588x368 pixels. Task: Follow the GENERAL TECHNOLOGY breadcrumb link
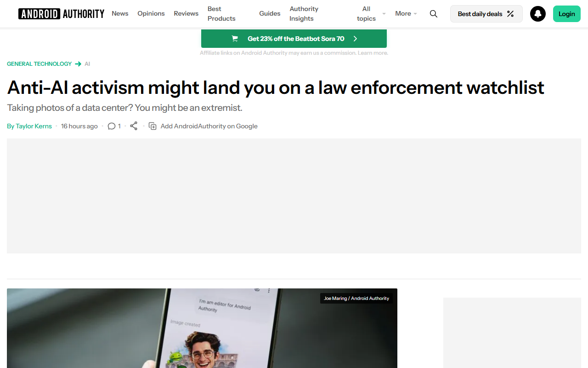point(40,64)
